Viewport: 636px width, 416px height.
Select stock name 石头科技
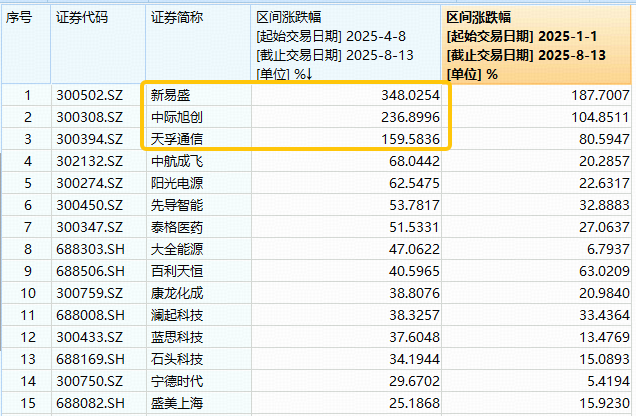tap(177, 359)
